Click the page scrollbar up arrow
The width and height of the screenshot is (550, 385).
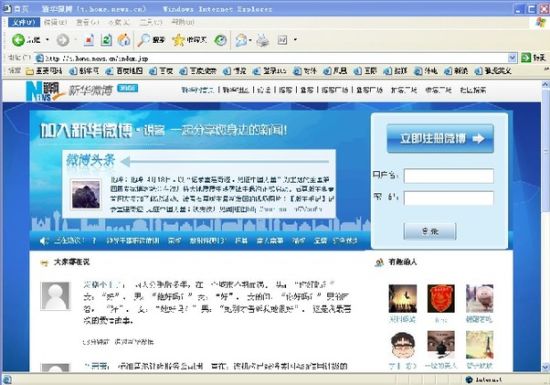(x=545, y=85)
